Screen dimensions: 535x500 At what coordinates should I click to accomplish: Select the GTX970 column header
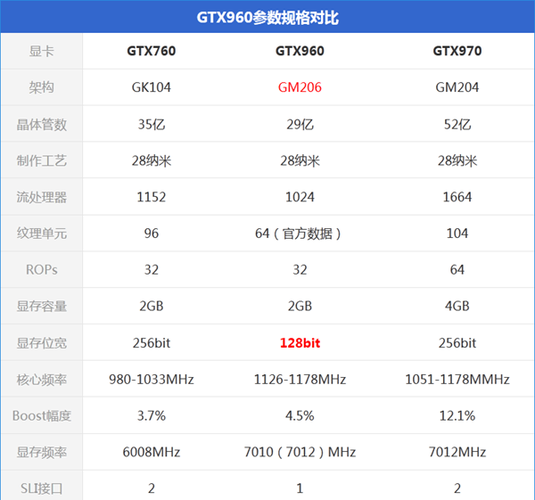tap(457, 51)
